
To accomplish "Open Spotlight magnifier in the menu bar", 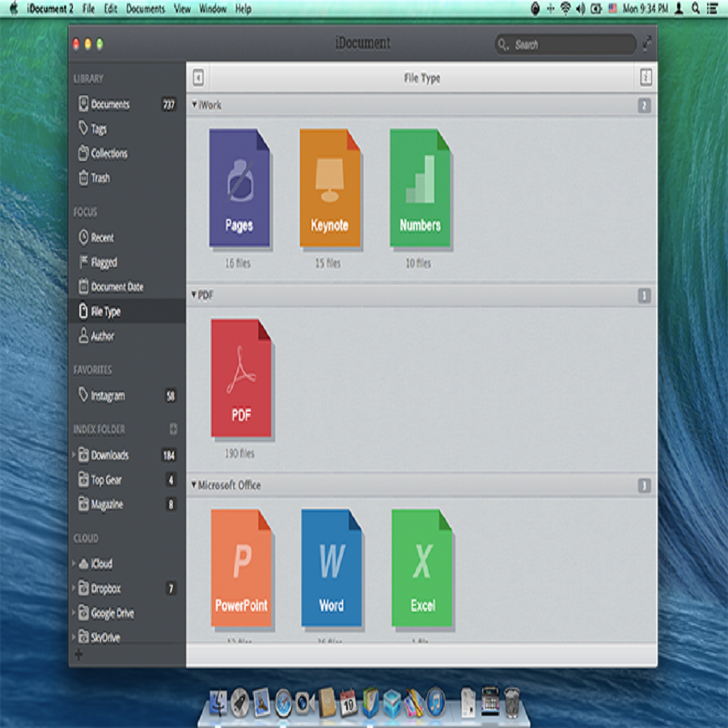I will 696,8.
